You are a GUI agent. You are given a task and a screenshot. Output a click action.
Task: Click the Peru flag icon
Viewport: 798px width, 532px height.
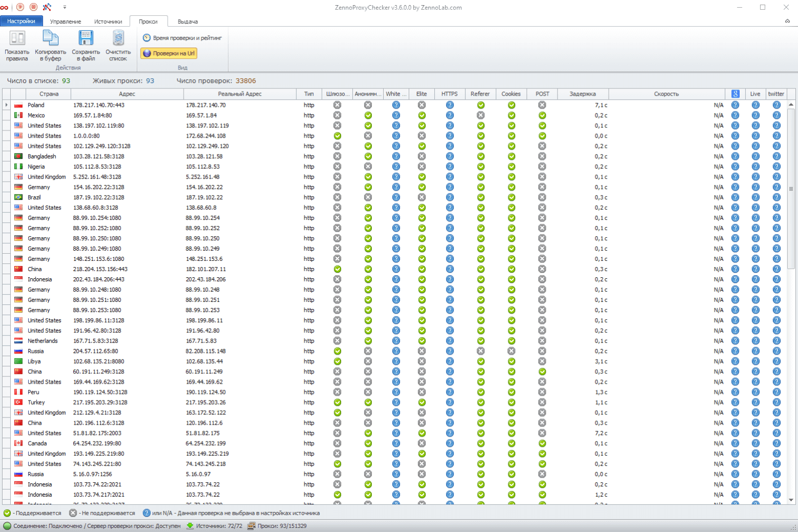[x=18, y=392]
